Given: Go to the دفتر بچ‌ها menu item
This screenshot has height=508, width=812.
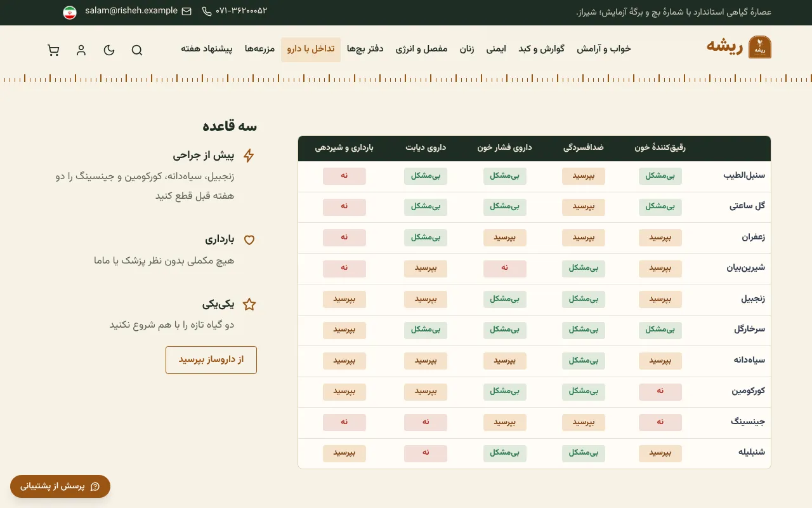Looking at the screenshot, I should coord(365,50).
